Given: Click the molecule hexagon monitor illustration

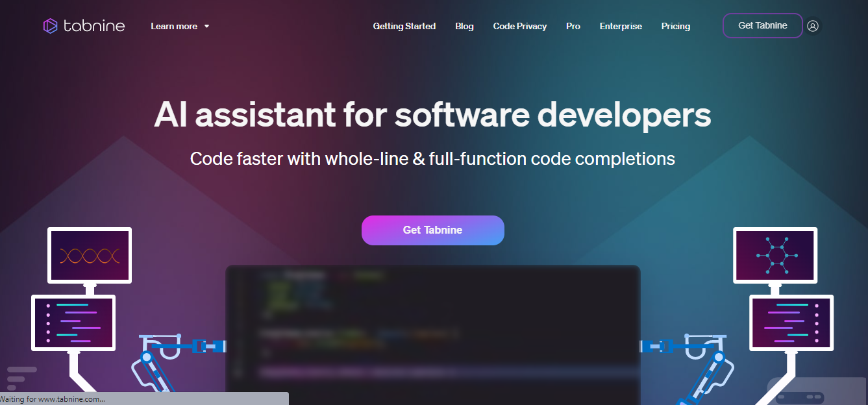Looking at the screenshot, I should point(775,255).
